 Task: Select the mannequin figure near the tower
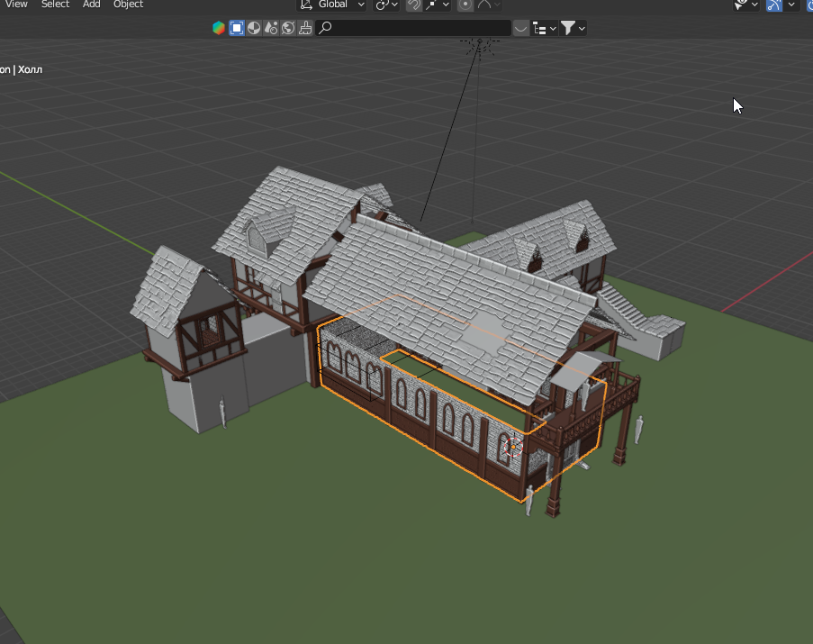pyautogui.click(x=222, y=413)
